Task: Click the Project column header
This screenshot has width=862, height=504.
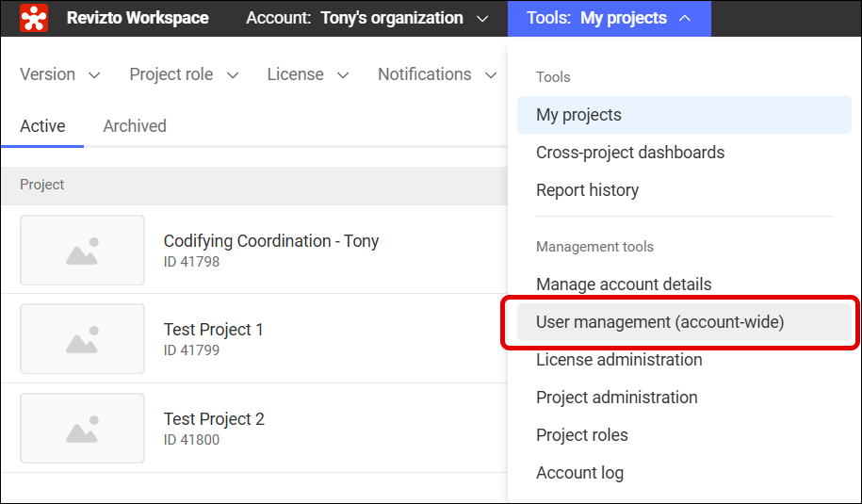Action: [x=41, y=185]
